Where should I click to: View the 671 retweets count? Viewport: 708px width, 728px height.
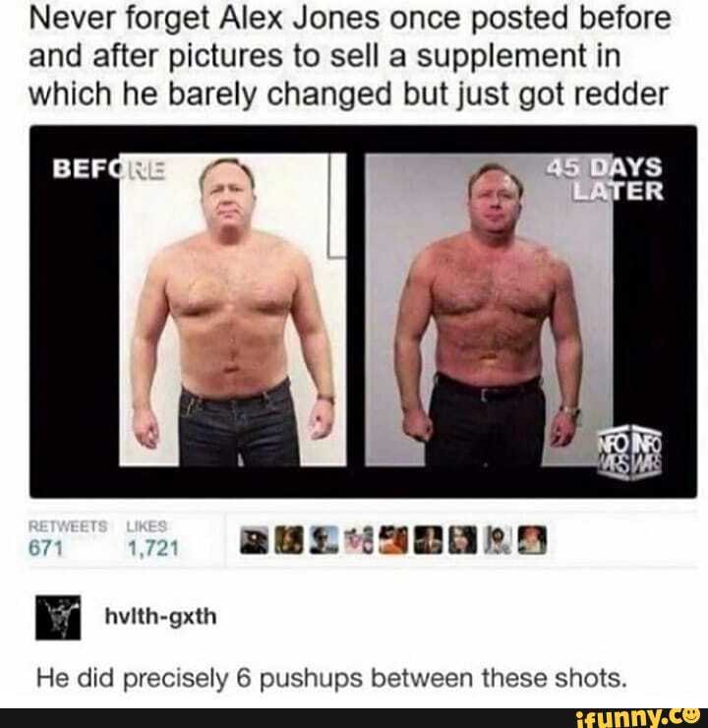pos(45,548)
